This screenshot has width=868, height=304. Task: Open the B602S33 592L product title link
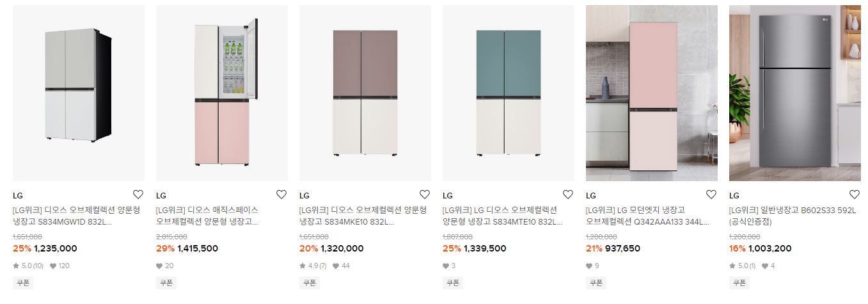793,216
